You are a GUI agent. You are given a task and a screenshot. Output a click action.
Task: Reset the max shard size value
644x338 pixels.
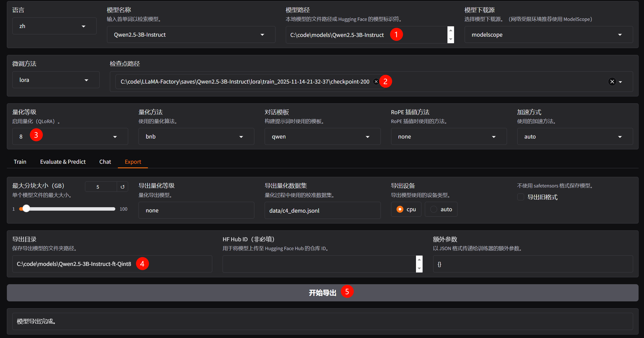122,187
